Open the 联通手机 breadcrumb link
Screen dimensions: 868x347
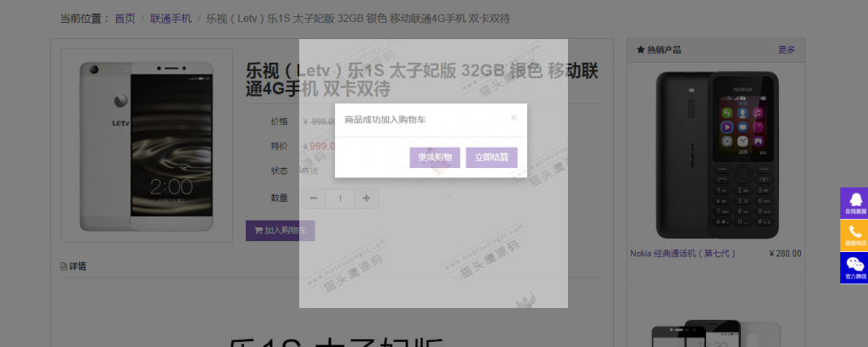[x=171, y=19]
